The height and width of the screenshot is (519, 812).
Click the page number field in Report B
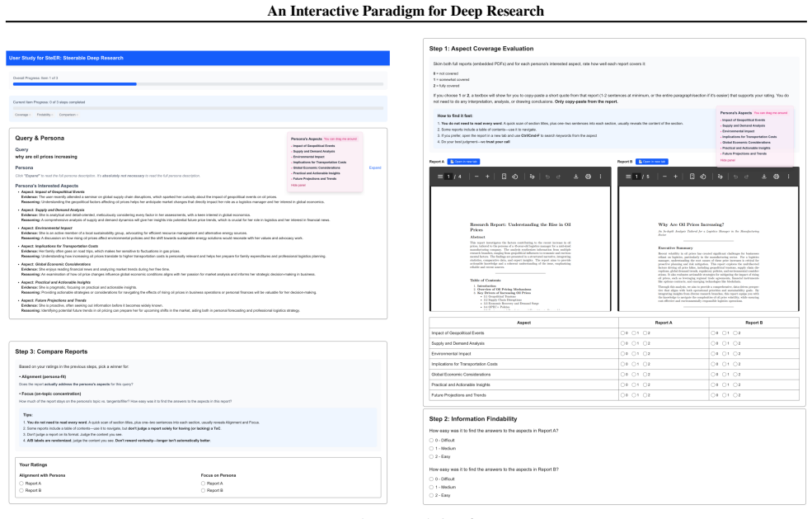coord(636,177)
